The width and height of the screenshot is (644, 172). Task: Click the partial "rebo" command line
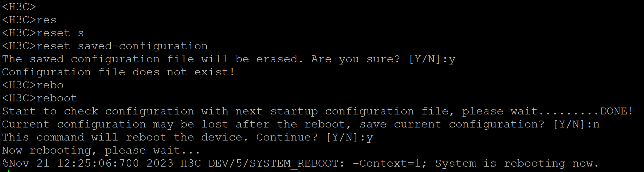click(50, 85)
